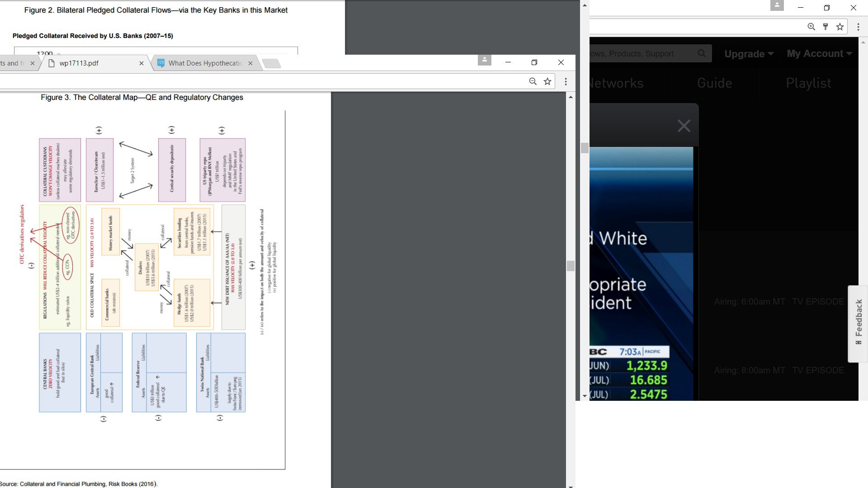The image size is (868, 488).
Task: Open the Guide navigation item
Action: point(714,83)
